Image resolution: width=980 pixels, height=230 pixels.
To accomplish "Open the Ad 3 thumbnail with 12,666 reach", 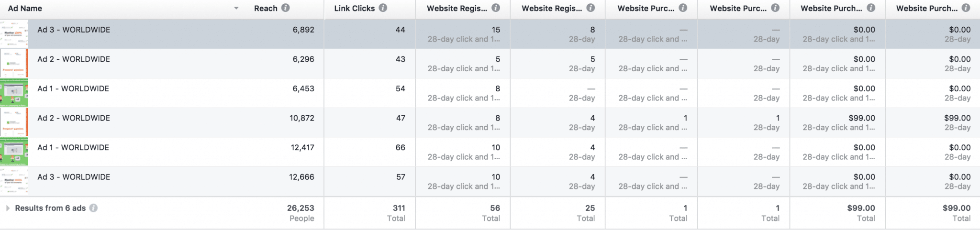I will (x=14, y=181).
